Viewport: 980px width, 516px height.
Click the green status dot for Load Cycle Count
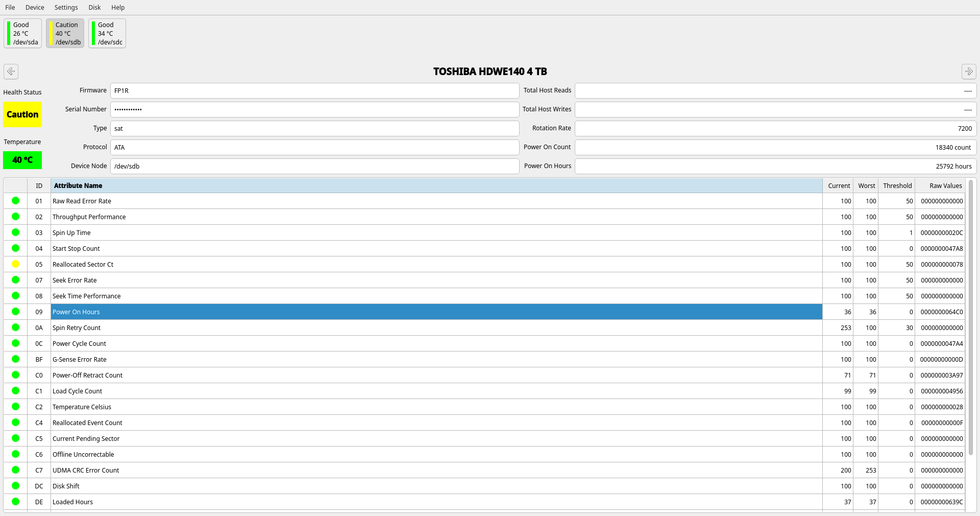(15, 391)
